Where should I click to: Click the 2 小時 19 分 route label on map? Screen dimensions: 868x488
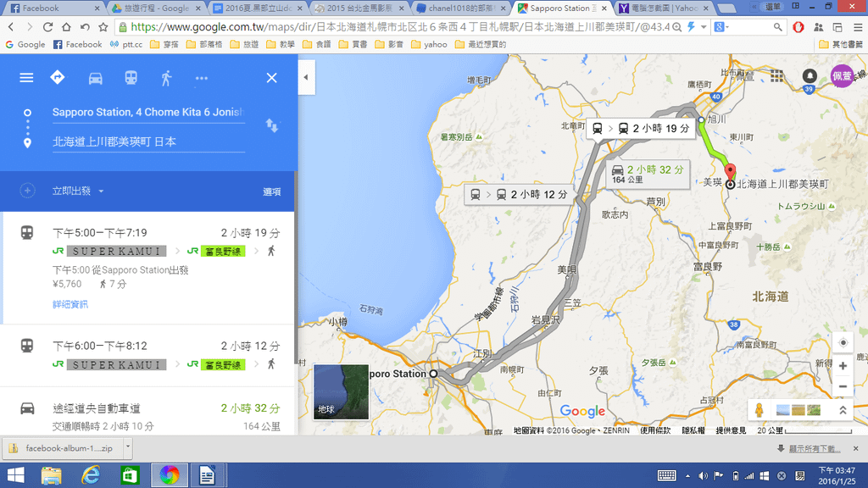(x=641, y=129)
